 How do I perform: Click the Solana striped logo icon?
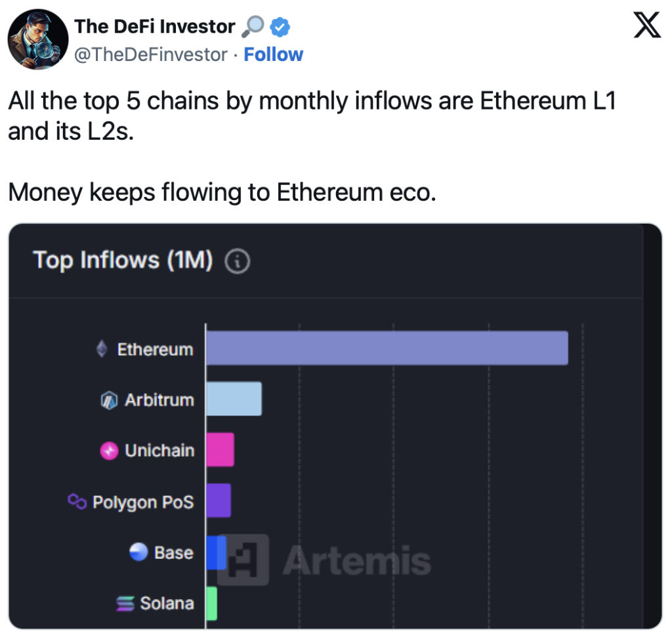[x=125, y=604]
